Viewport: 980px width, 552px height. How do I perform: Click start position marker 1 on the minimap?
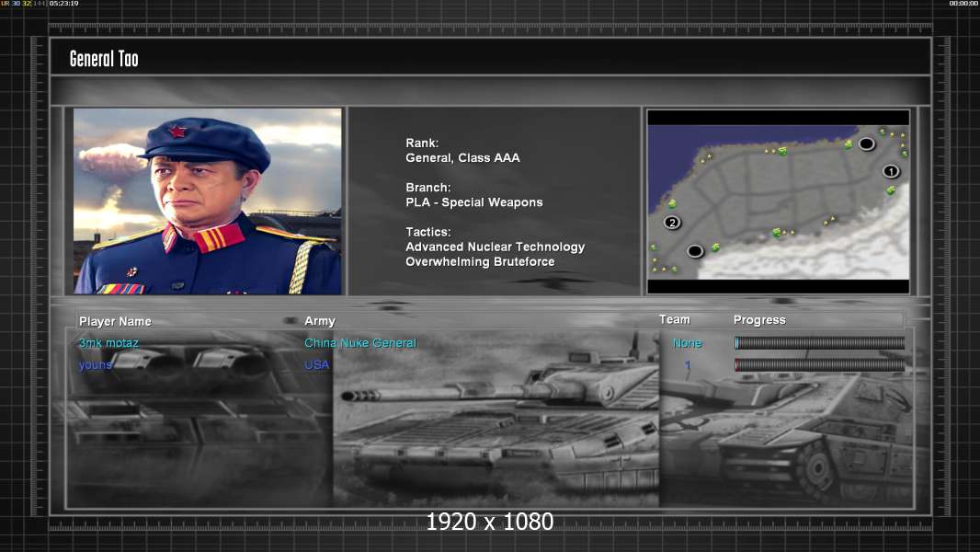point(891,171)
